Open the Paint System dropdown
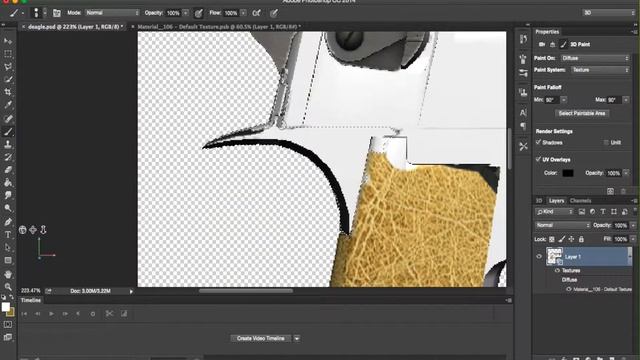The image size is (640, 360). point(600,70)
